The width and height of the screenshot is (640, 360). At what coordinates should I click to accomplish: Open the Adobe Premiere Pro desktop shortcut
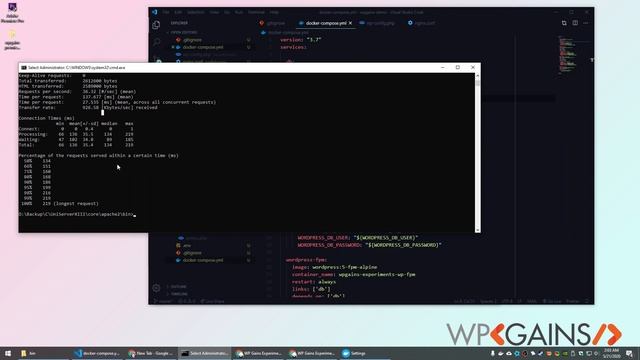click(12, 12)
